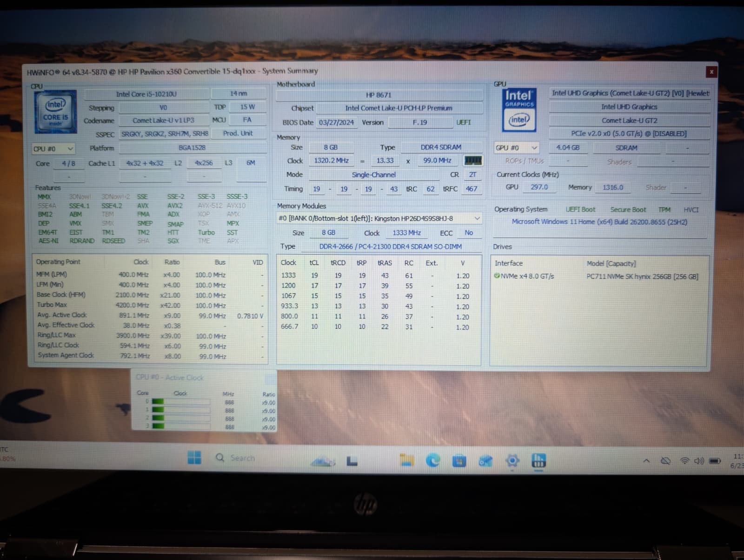
Task: Open Task View from the taskbar
Action: [x=352, y=461]
